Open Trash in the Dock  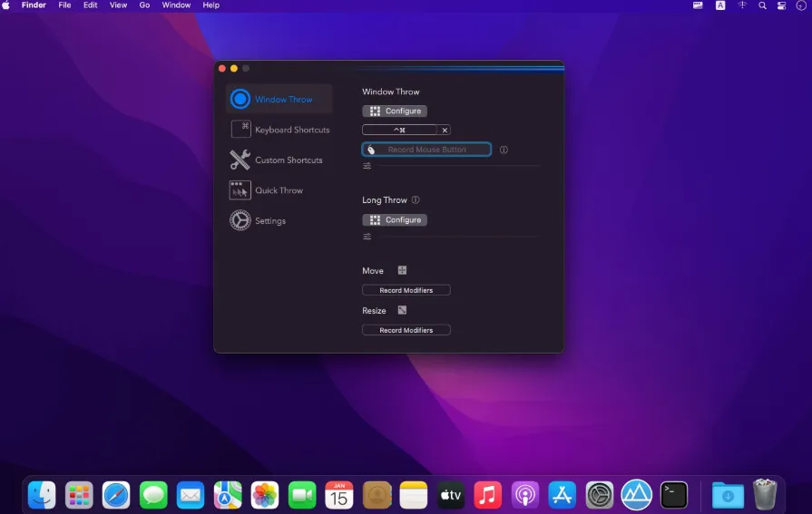pos(765,494)
